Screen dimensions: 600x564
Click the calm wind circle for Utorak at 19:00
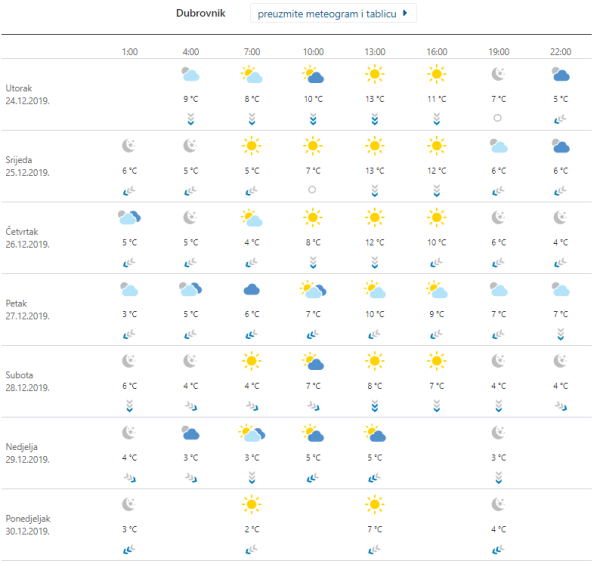pyautogui.click(x=498, y=118)
